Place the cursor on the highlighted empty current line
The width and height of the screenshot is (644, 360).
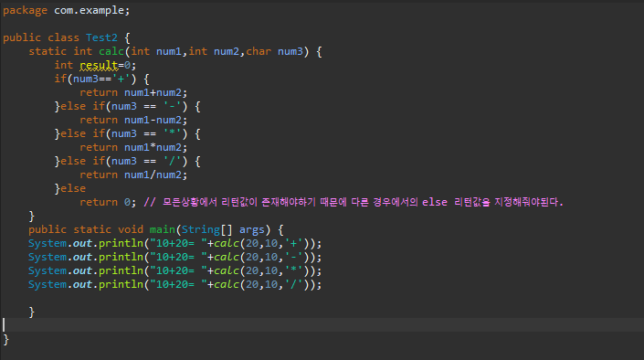pos(322,324)
